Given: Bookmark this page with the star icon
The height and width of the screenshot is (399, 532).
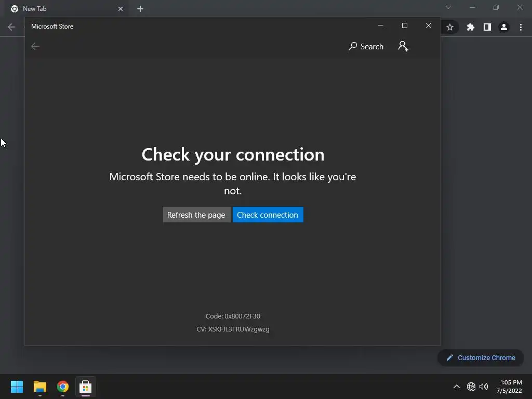Looking at the screenshot, I should [450, 27].
